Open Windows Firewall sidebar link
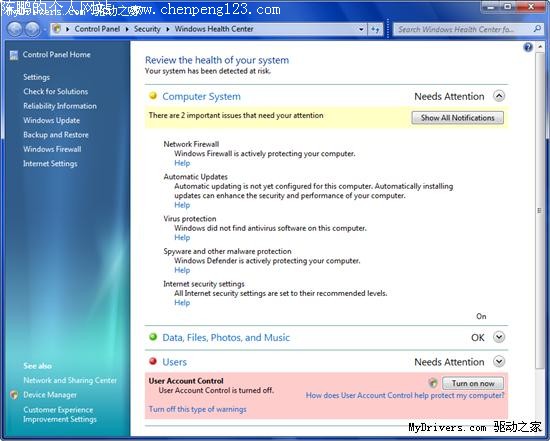The width and height of the screenshot is (550, 441). [x=52, y=149]
